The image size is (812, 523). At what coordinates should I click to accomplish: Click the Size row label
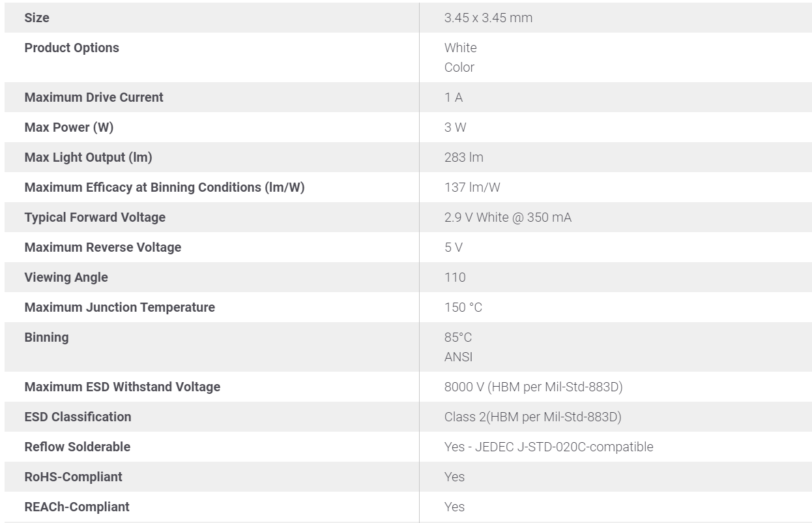pyautogui.click(x=36, y=18)
